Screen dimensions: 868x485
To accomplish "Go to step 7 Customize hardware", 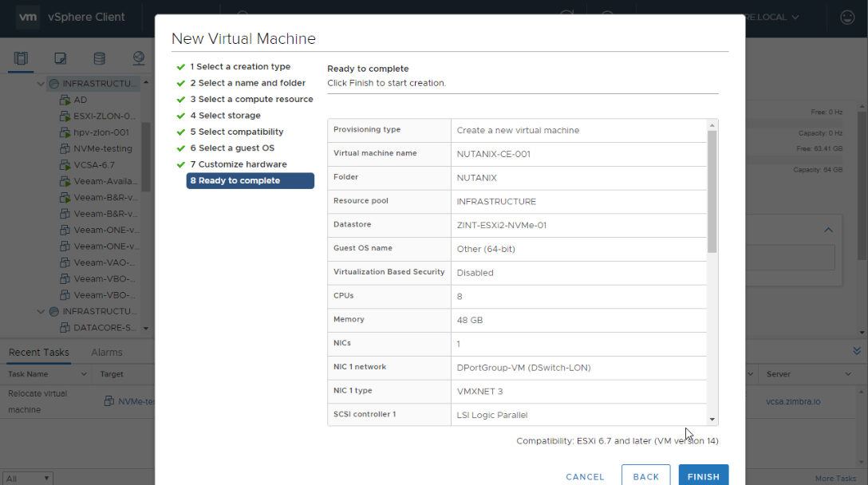I will (239, 164).
